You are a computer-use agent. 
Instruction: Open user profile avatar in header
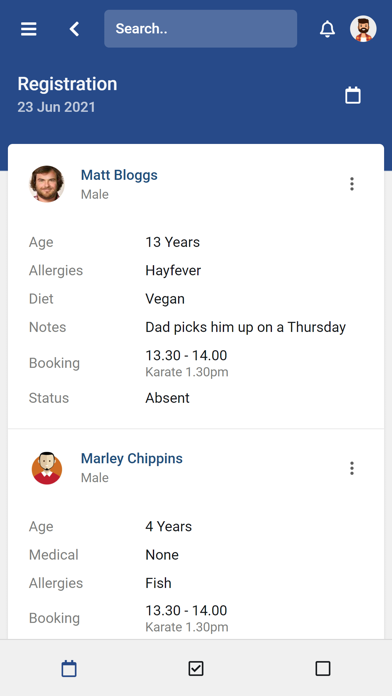click(363, 29)
